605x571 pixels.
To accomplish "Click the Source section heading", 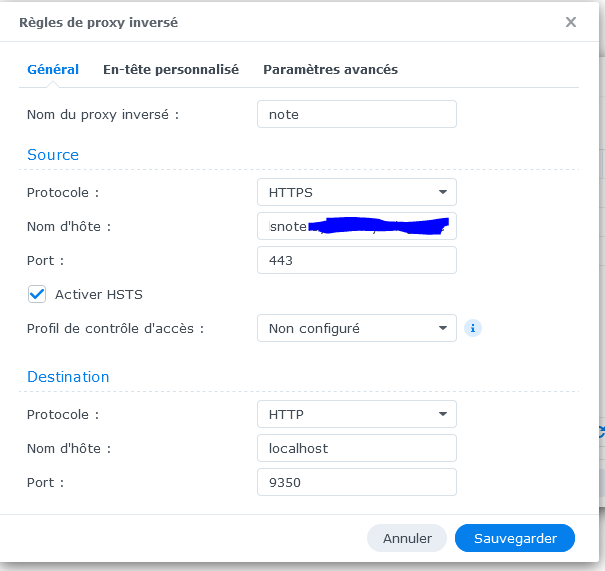I will 53,155.
